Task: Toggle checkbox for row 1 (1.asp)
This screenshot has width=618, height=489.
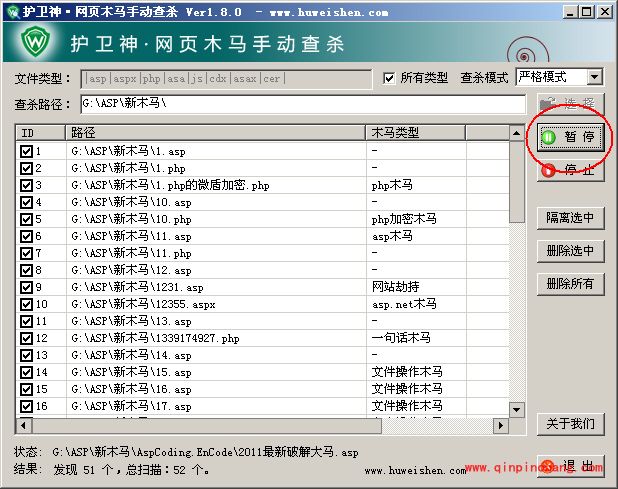Action: pos(26,151)
